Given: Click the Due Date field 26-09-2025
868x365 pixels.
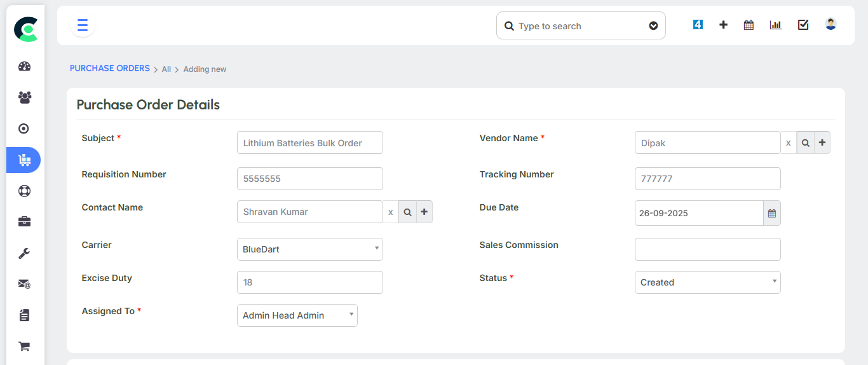Looking at the screenshot, I should pos(699,213).
